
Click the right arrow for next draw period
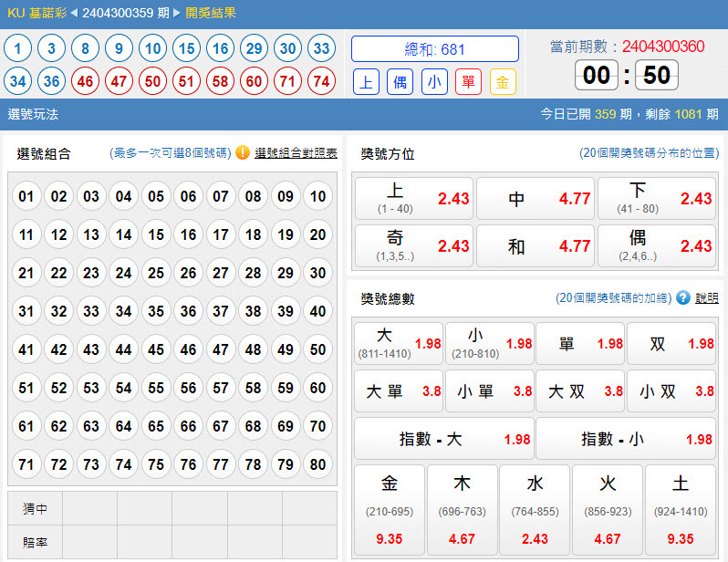(x=177, y=14)
